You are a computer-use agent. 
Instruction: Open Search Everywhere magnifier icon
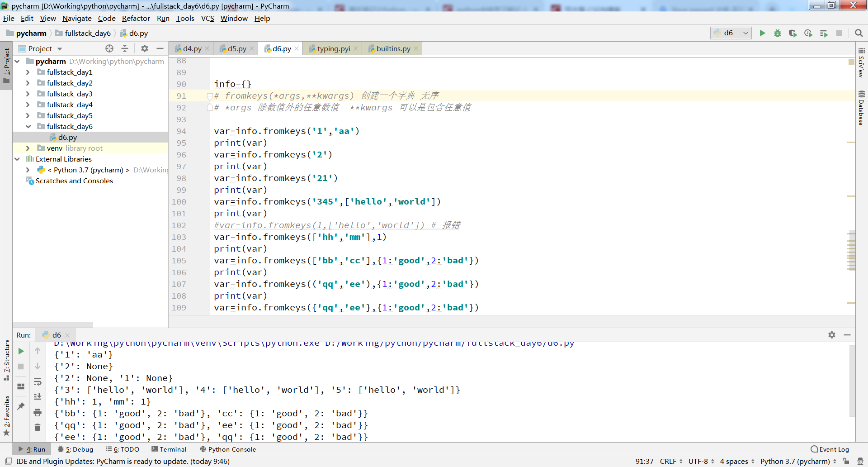859,33
